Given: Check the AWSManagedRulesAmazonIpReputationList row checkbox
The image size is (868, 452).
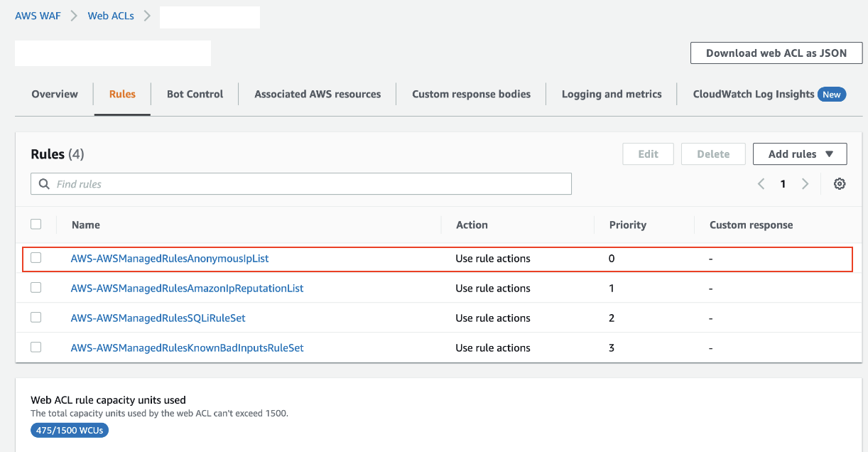Looking at the screenshot, I should pos(36,288).
